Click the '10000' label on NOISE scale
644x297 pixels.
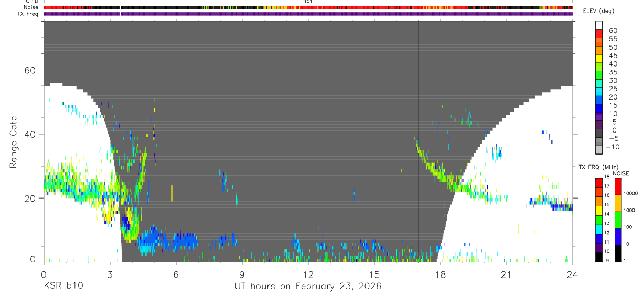point(630,193)
